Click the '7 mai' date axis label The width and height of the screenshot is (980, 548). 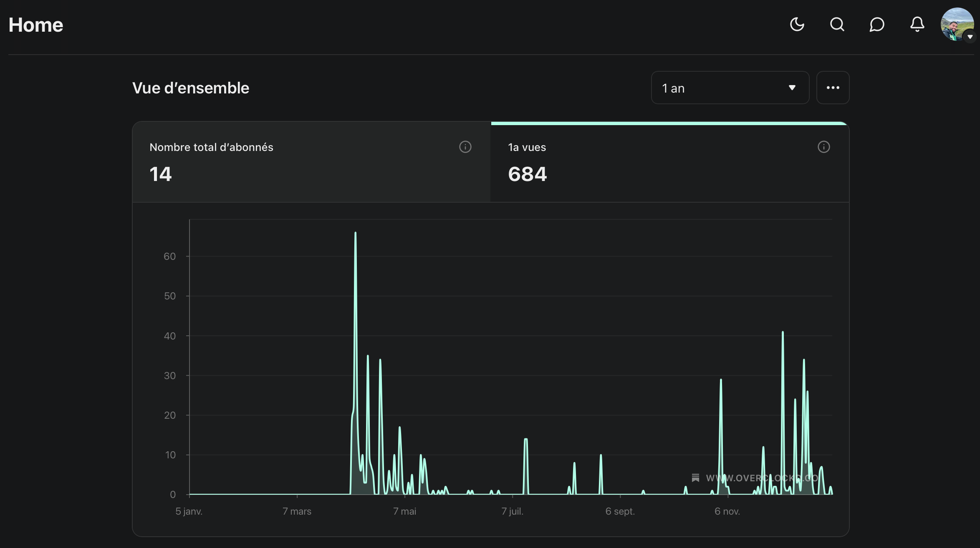[x=404, y=511]
